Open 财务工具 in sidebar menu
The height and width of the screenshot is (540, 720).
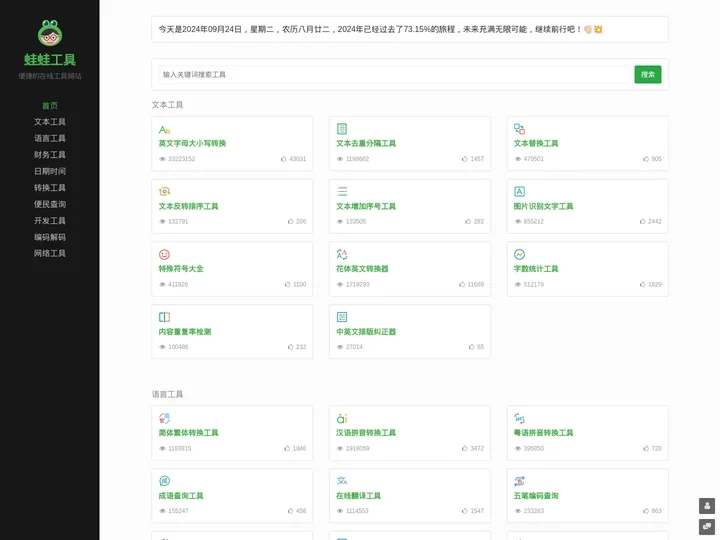pyautogui.click(x=50, y=155)
